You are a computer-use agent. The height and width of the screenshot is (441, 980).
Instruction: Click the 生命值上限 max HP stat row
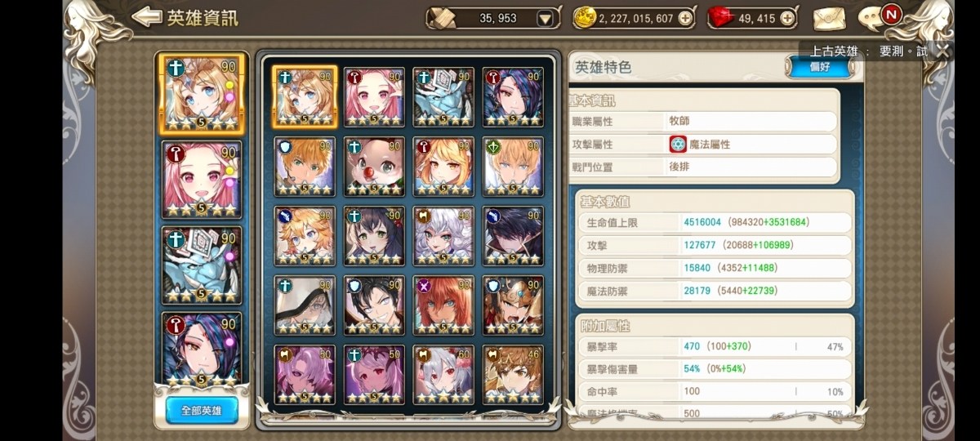pyautogui.click(x=714, y=222)
